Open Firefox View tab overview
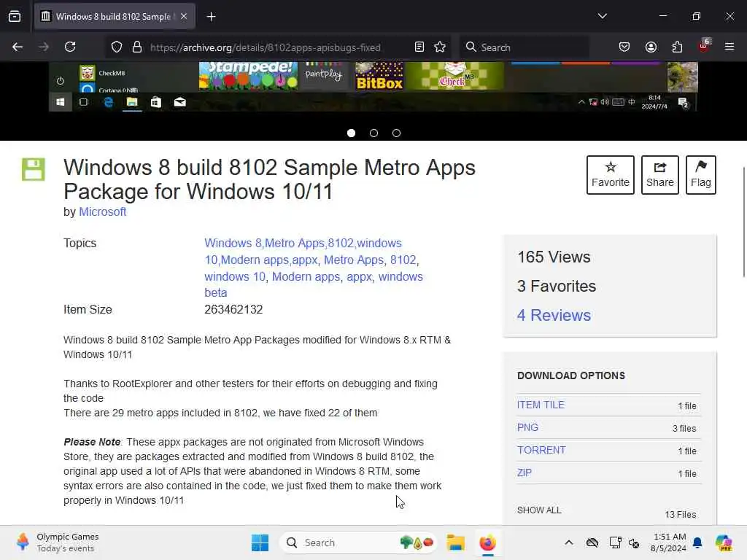The width and height of the screenshot is (747, 560). (x=15, y=17)
